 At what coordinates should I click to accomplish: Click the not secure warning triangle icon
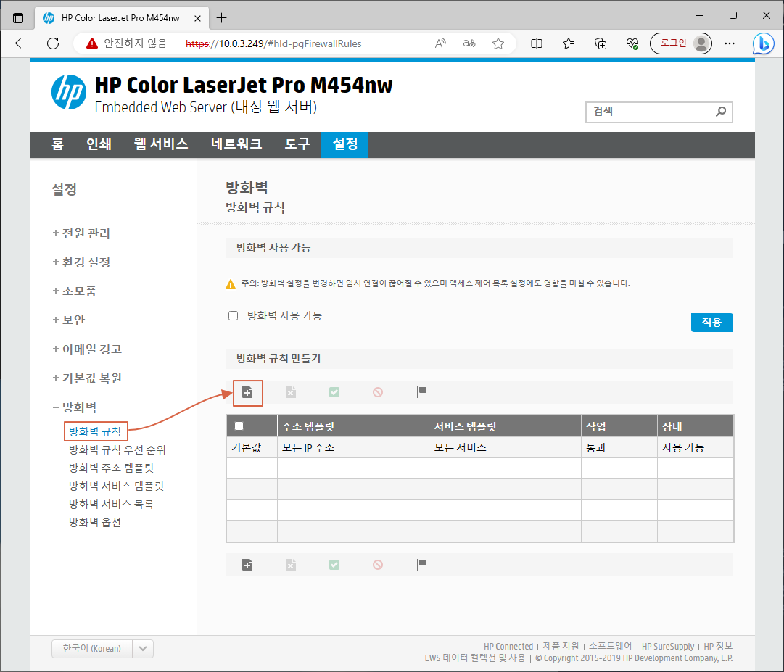pos(92,43)
